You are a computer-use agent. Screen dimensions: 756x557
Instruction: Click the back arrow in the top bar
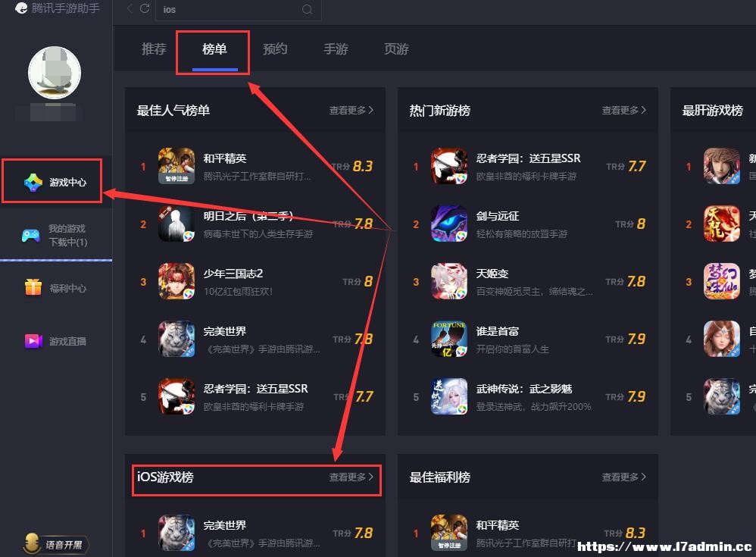tap(130, 8)
